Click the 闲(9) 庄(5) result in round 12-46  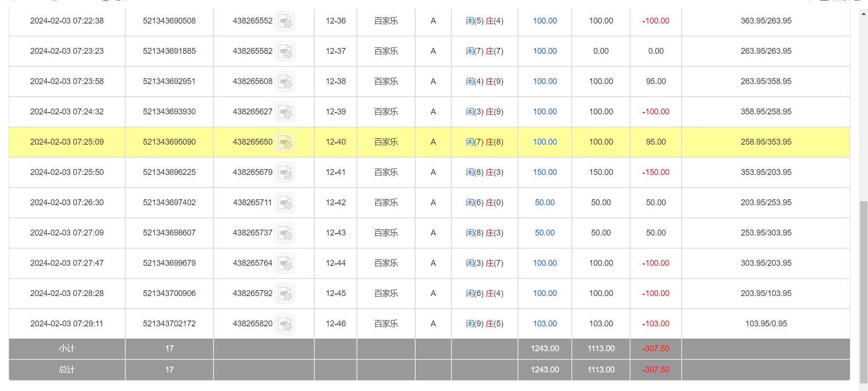pos(484,324)
